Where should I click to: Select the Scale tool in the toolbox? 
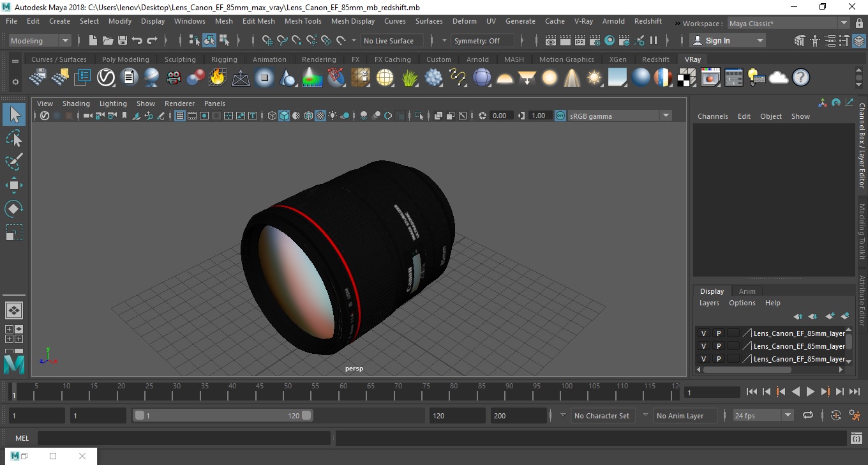[x=14, y=232]
